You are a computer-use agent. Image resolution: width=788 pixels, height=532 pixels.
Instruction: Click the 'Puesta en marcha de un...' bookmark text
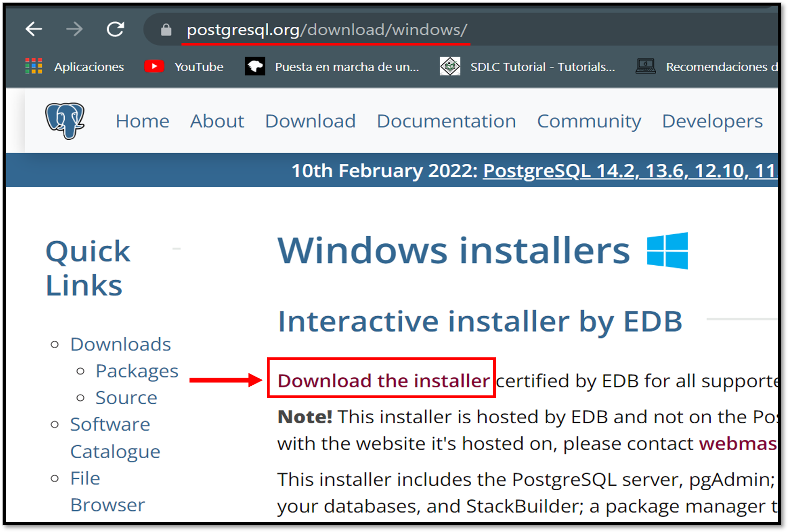[x=347, y=67]
